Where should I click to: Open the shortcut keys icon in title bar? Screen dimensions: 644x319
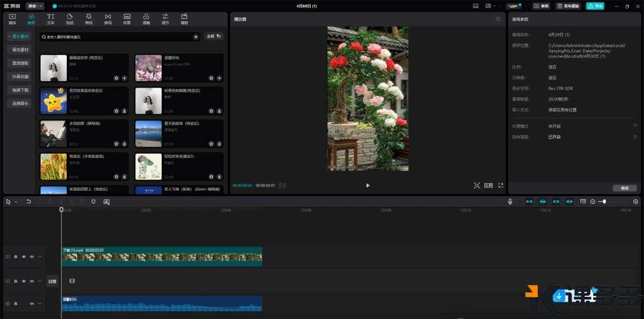[476, 6]
